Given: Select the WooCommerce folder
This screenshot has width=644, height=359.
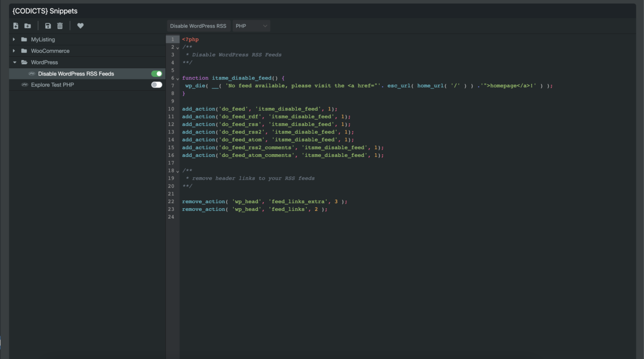Looking at the screenshot, I should [50, 51].
